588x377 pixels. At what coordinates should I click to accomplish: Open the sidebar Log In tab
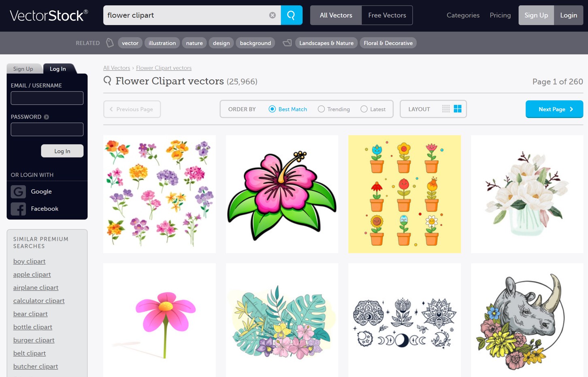tap(58, 69)
